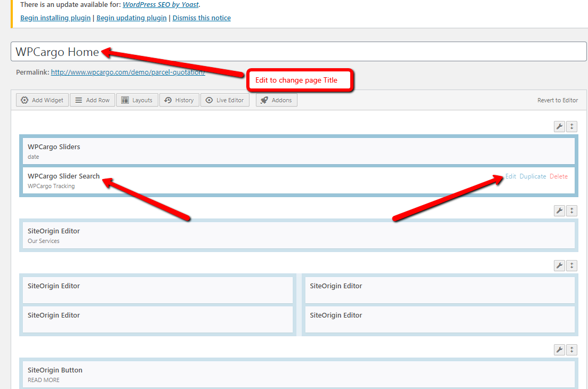
Task: Click the move handle for the two-column SiteOrigin Editor row
Action: tap(571, 265)
